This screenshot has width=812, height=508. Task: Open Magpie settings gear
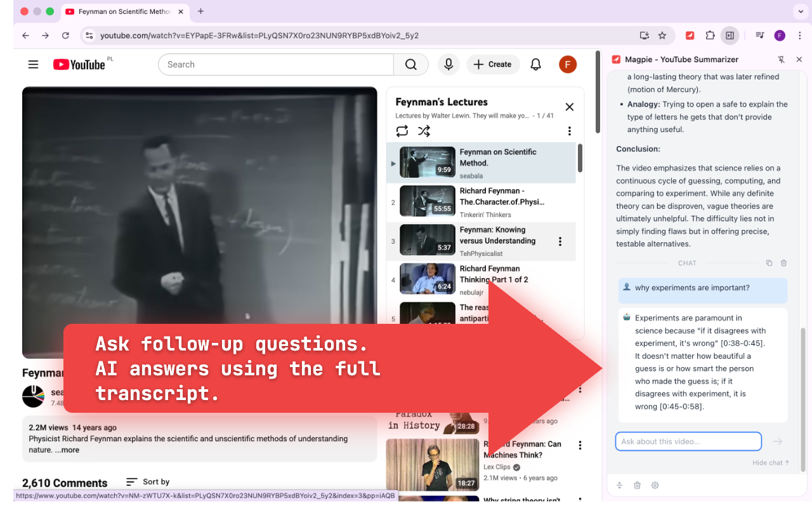tap(655, 485)
